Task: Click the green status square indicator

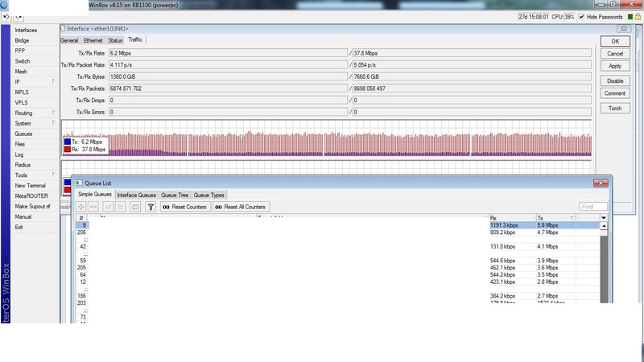Action: [630, 17]
